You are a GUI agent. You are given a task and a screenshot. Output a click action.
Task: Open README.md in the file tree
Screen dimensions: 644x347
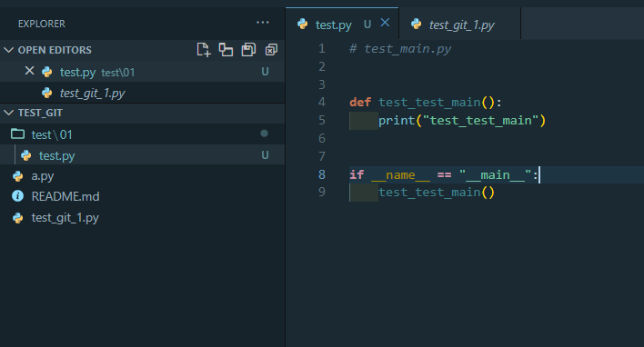click(142, 196)
